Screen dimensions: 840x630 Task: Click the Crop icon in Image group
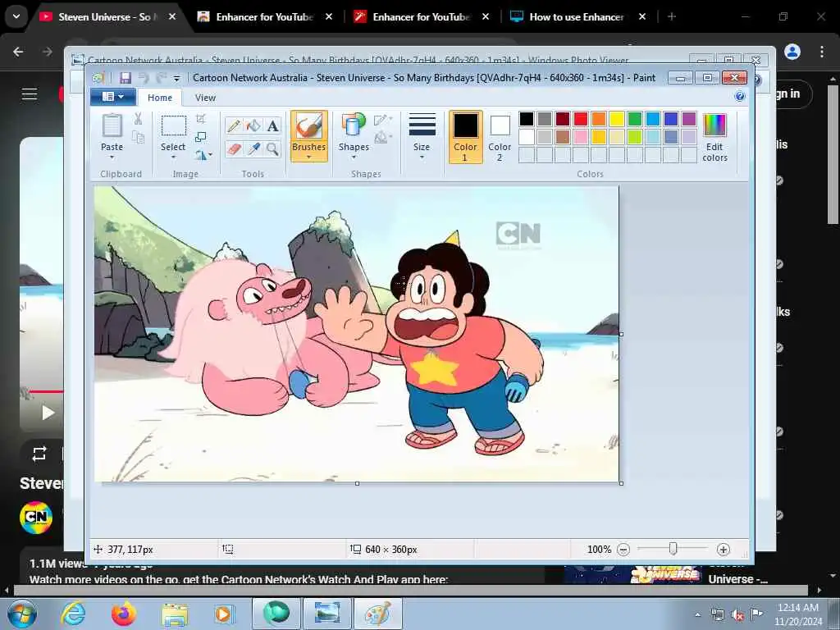click(201, 118)
